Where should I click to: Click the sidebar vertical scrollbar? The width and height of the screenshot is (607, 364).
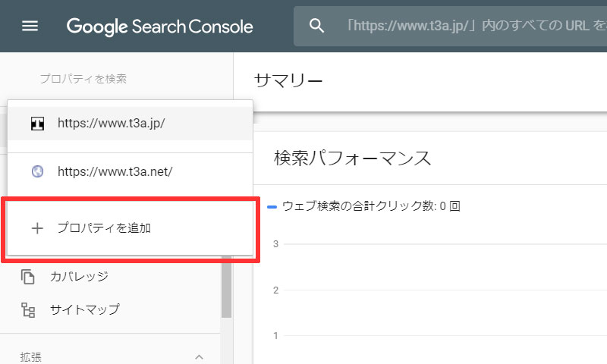[x=226, y=287]
